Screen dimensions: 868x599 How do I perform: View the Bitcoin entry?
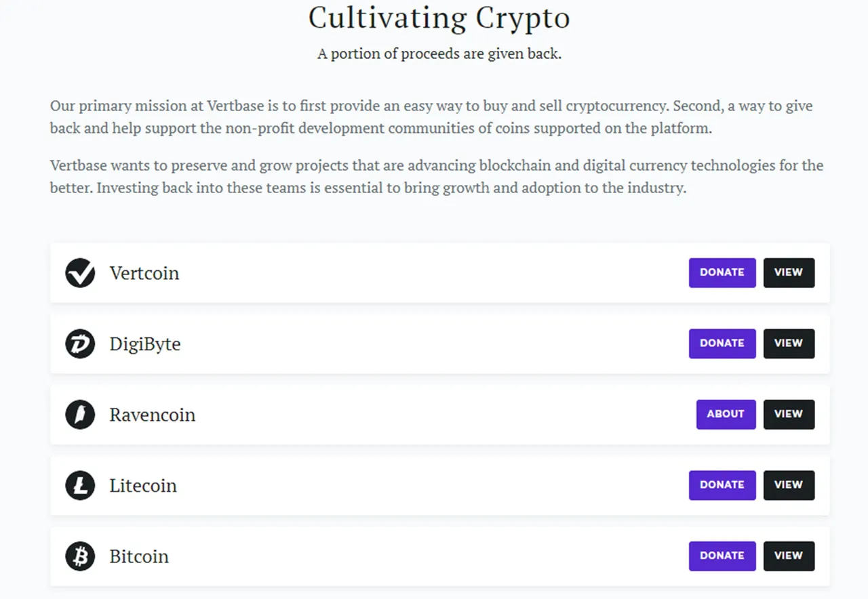[789, 556]
